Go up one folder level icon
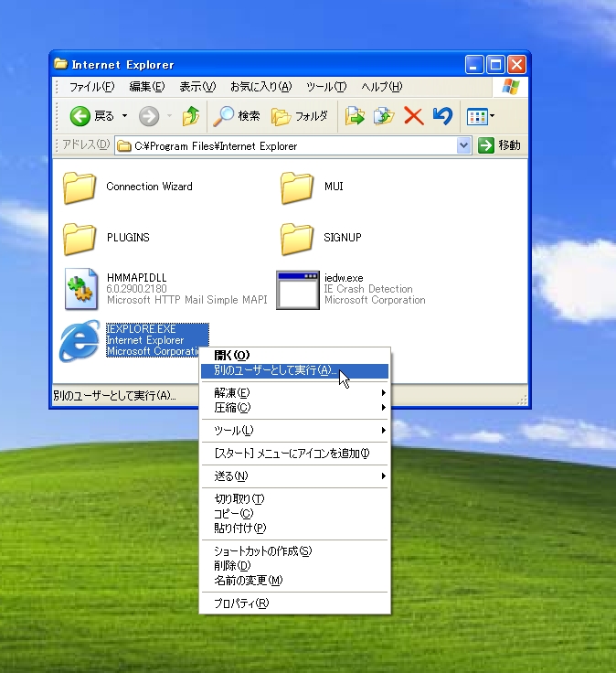 190,116
